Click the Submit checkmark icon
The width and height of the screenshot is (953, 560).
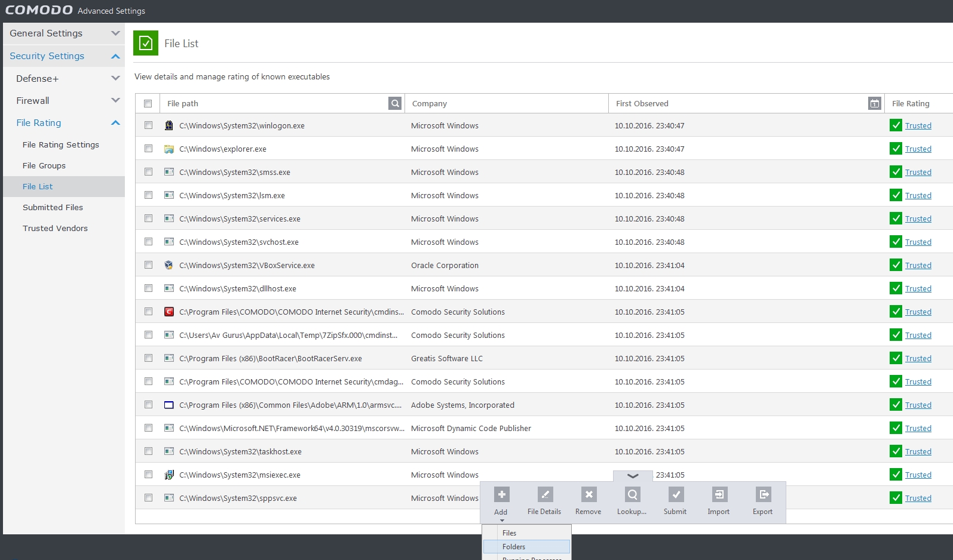pyautogui.click(x=676, y=494)
